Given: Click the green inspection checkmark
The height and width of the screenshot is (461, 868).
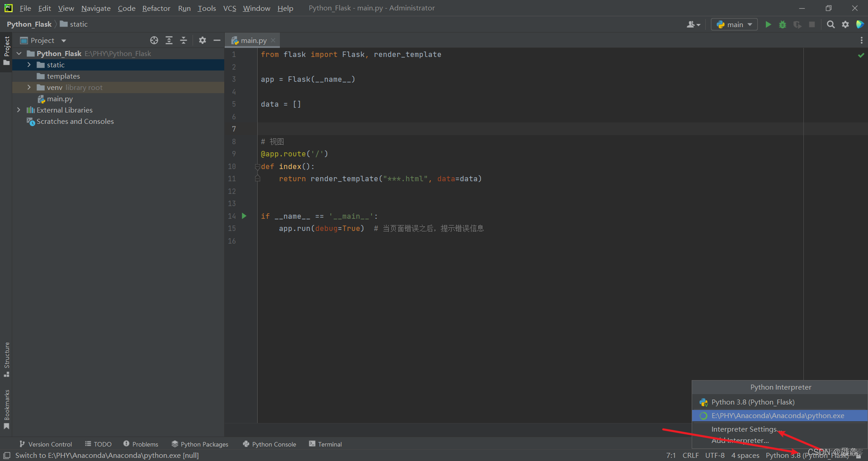Looking at the screenshot, I should pos(861,55).
